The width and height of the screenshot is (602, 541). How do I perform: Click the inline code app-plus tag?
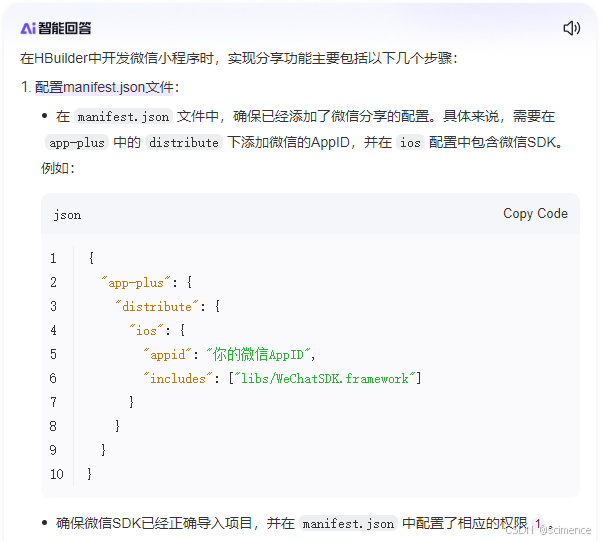77,142
